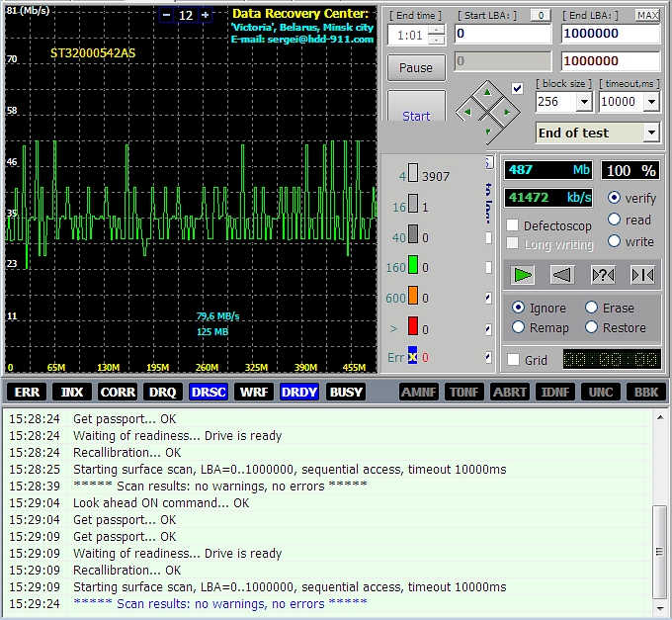Select the butterfly seek mode button
672x620 pixels.
(x=641, y=275)
